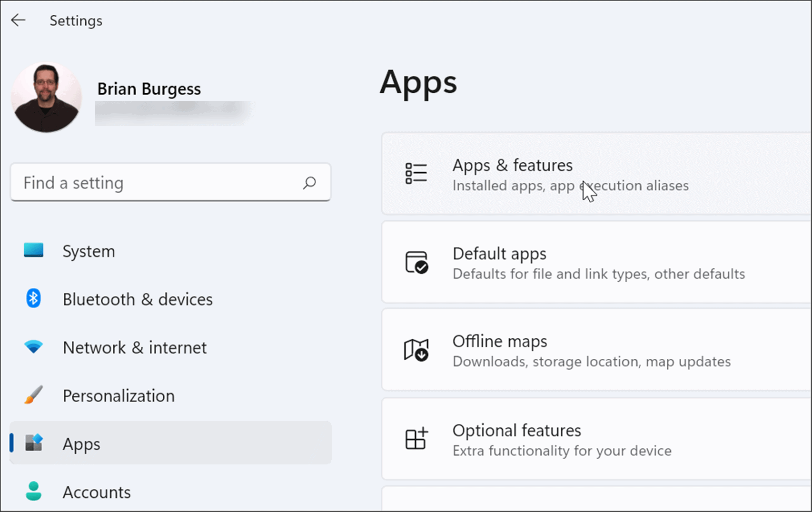This screenshot has width=812, height=512.
Task: Click the Apps & features list icon
Action: (416, 173)
